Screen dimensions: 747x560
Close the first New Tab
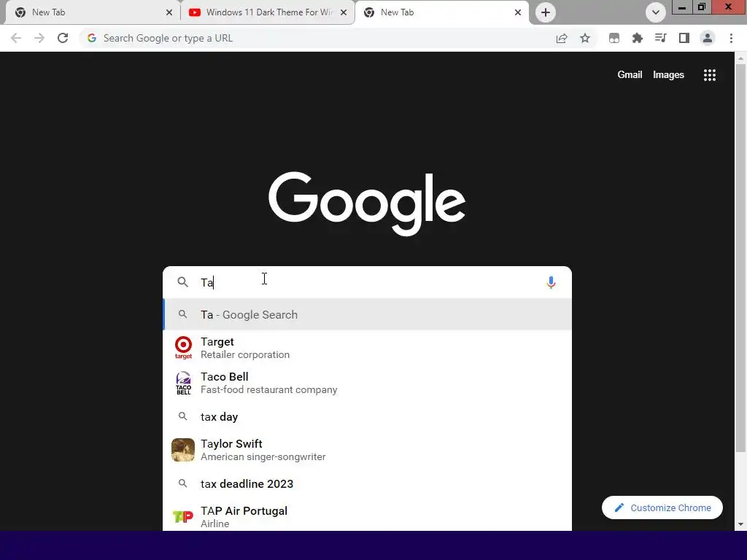[169, 12]
